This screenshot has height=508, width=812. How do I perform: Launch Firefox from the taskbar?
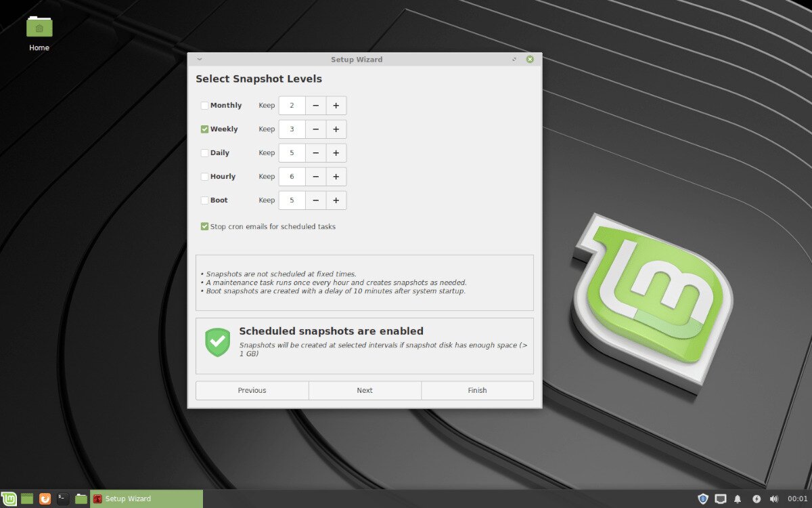[45, 499]
